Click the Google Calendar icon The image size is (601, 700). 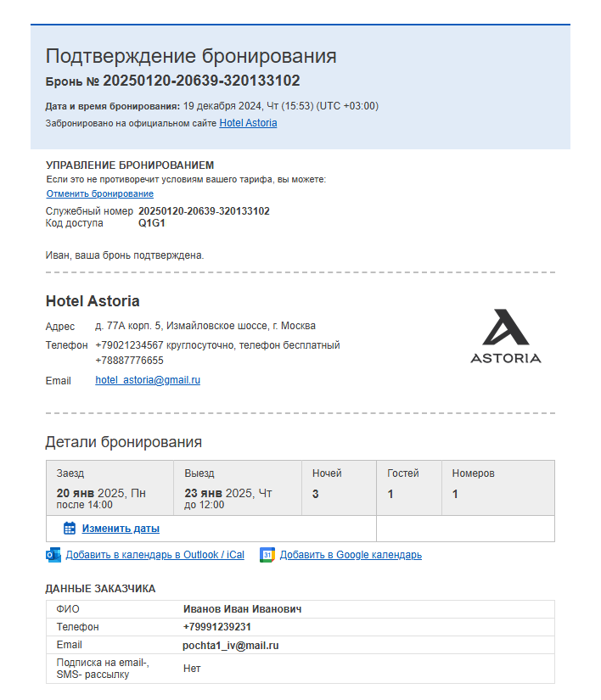click(x=267, y=555)
